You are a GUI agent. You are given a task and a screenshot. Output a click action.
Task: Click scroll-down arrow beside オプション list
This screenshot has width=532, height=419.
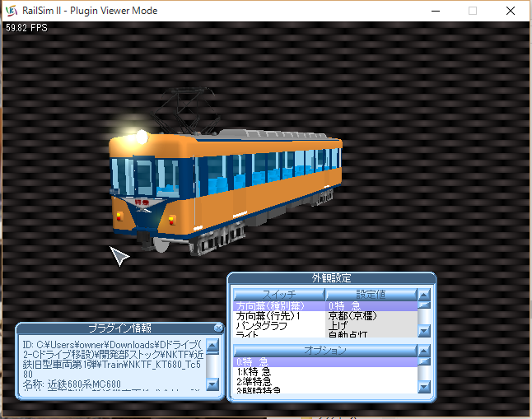pyautogui.click(x=424, y=387)
